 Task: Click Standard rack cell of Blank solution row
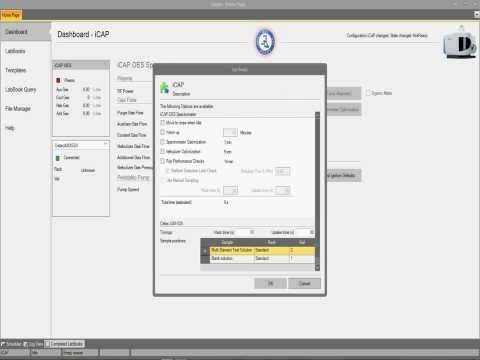(272, 258)
